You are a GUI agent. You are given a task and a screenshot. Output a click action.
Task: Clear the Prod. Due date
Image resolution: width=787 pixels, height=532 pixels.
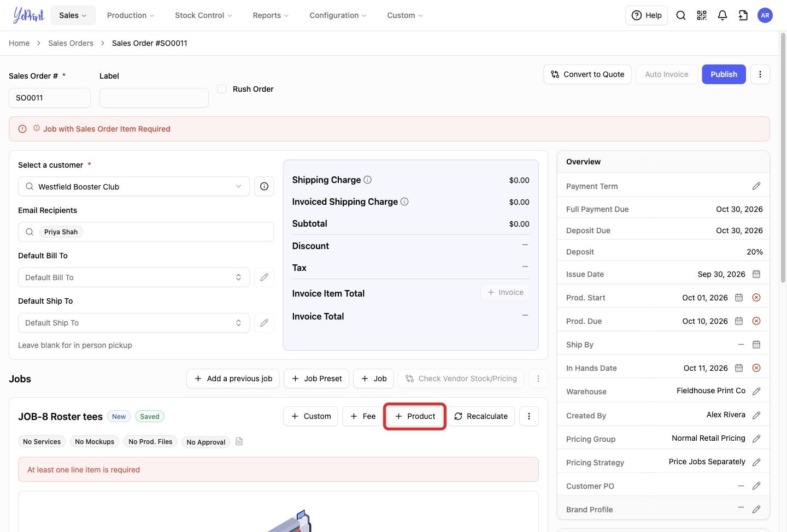click(x=756, y=321)
